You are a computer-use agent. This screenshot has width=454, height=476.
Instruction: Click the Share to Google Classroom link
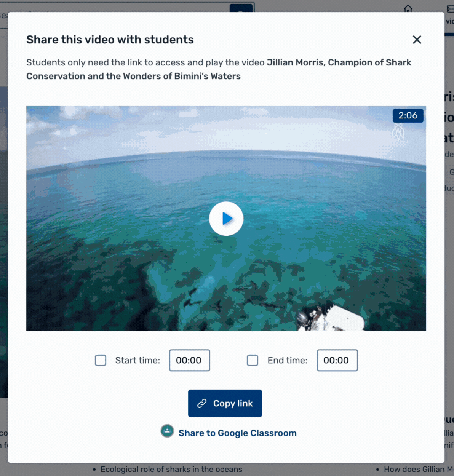[237, 433]
